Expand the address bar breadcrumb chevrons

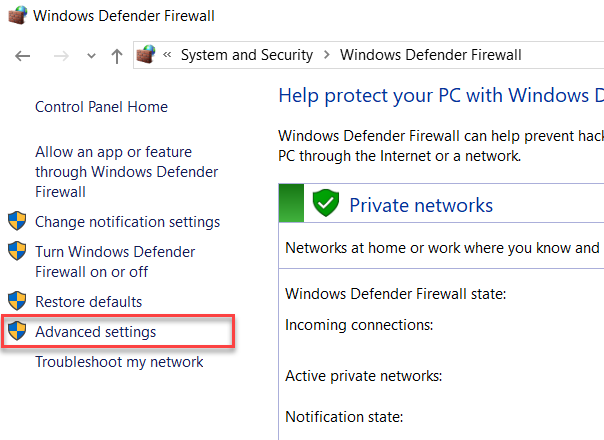point(168,56)
